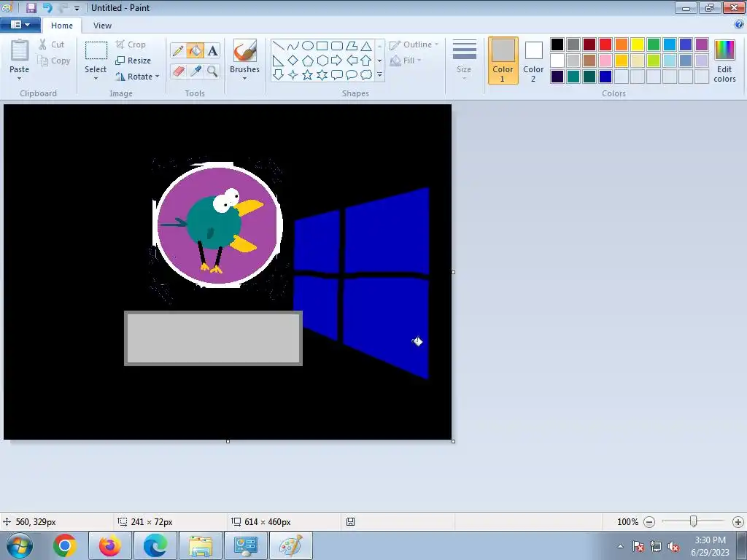Expand the Shapes gallery more arrow
Screen dimensions: 747x560
pyautogui.click(x=379, y=75)
